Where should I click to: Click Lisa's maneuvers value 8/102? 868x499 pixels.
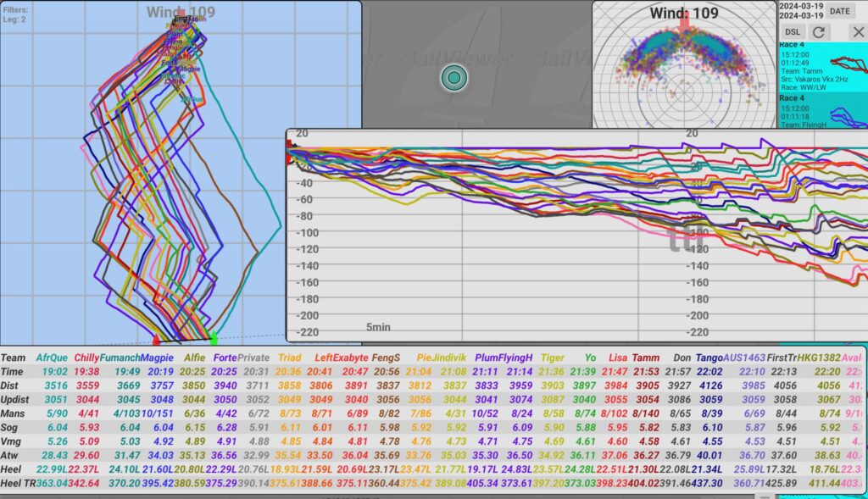pos(614,413)
